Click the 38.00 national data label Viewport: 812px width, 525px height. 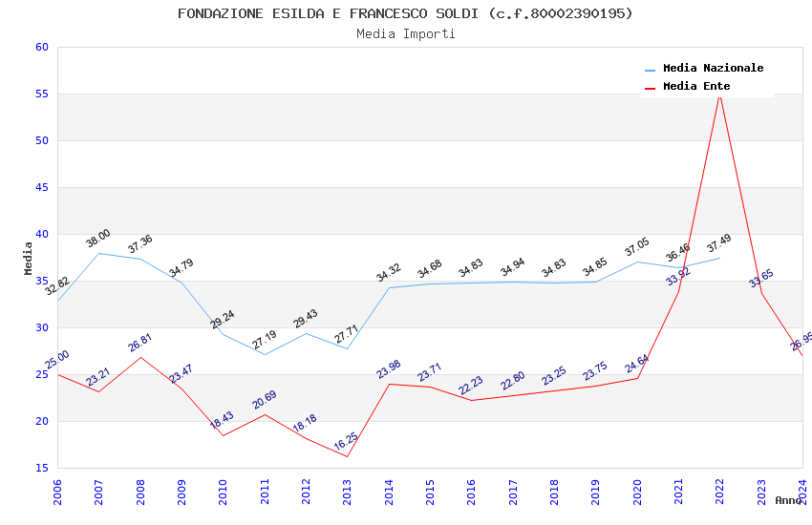pyautogui.click(x=97, y=238)
